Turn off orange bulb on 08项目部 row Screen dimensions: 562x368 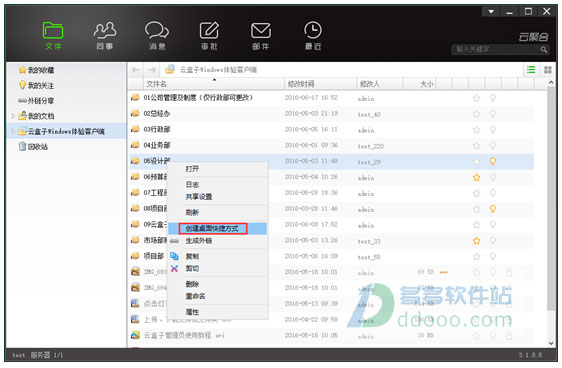(493, 209)
